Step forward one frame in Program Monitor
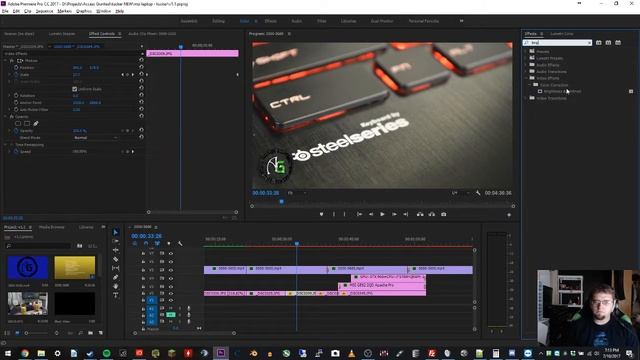The width and height of the screenshot is (640, 360). pyautogui.click(x=394, y=214)
